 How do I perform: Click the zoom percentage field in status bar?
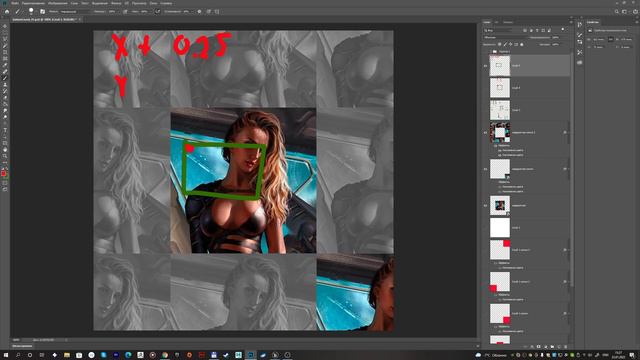pos(16,340)
